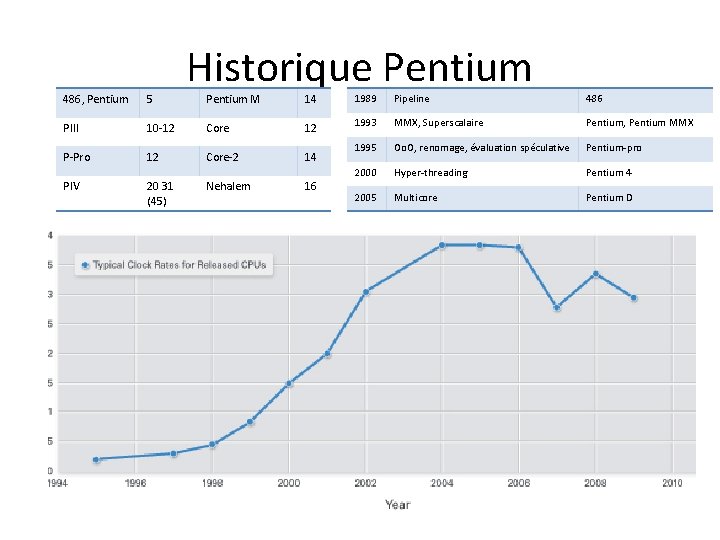
Task: Select the '2002' x-axis label
Action: [x=366, y=483]
